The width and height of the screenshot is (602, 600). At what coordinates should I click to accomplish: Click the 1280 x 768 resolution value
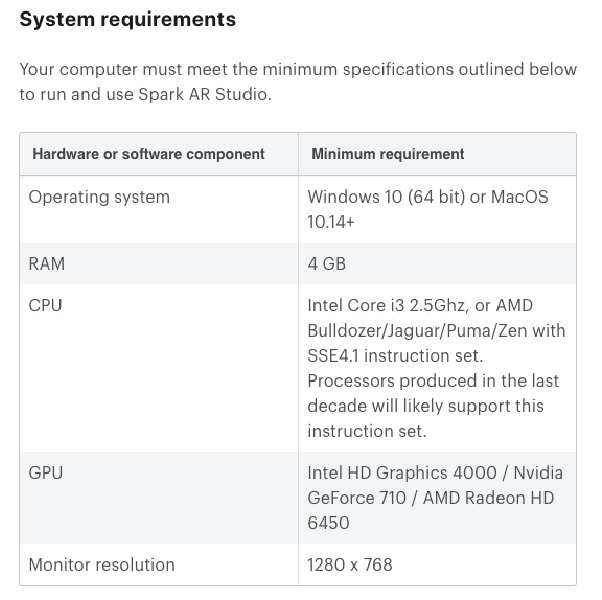click(350, 565)
